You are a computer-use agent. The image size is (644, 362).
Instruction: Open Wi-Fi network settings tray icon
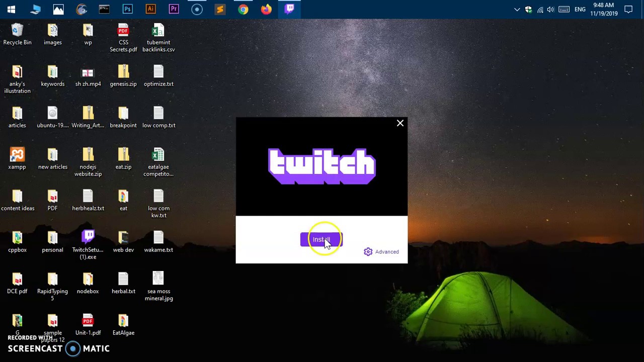click(540, 9)
